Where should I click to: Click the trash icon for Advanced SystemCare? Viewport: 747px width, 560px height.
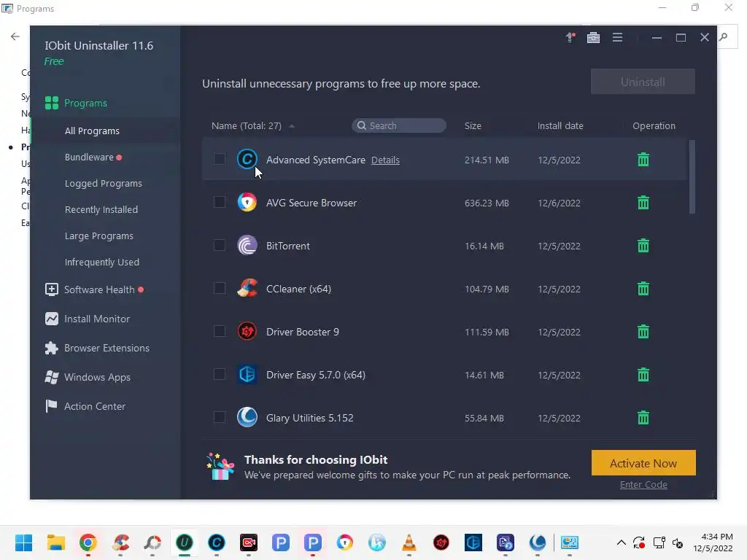pos(643,160)
